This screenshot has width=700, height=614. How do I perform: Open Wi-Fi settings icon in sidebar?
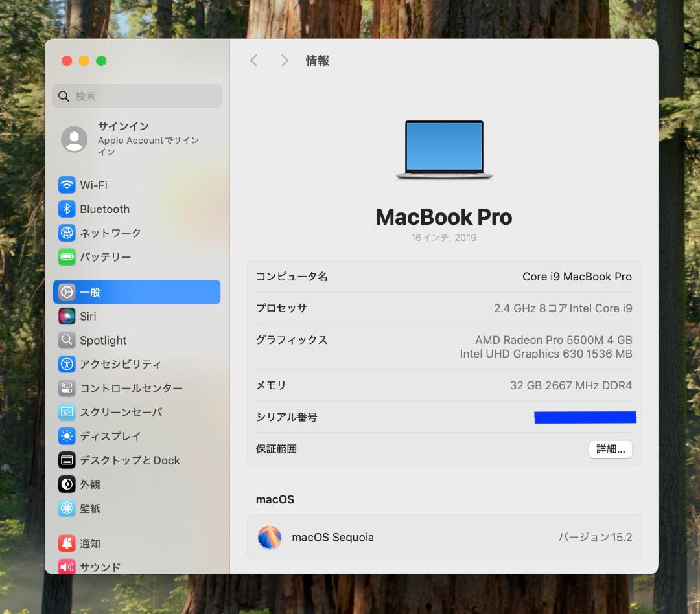click(x=67, y=185)
